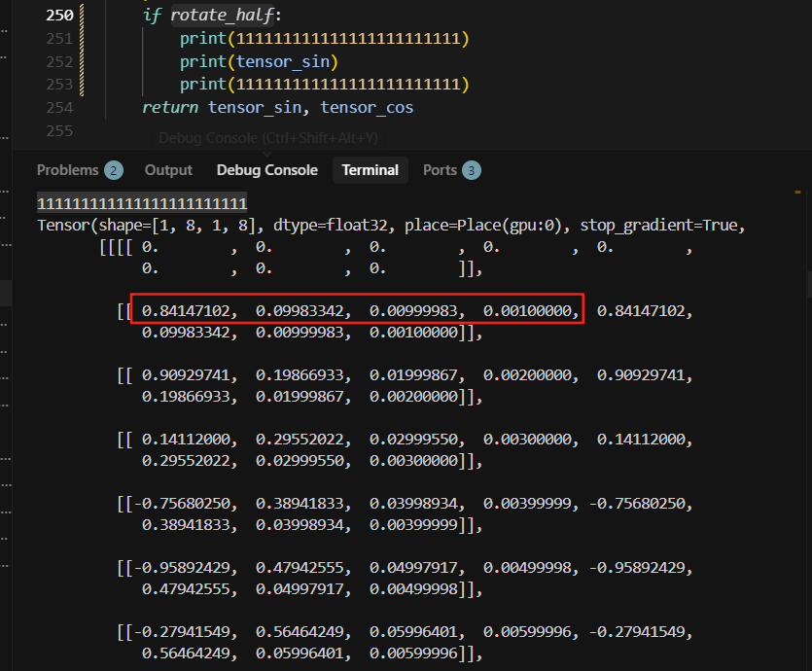Click line number 252 in the gutter
The height and width of the screenshot is (671, 812).
(58, 61)
